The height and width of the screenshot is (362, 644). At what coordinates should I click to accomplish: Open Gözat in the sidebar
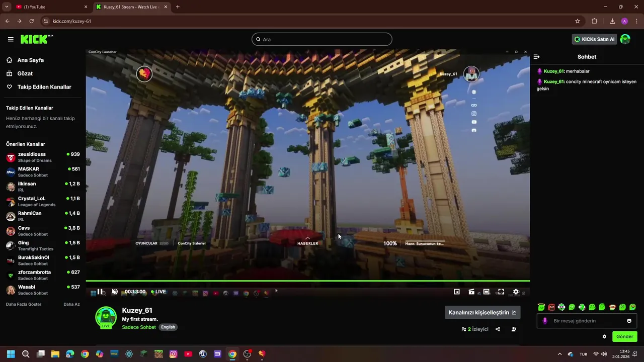pos(25,73)
